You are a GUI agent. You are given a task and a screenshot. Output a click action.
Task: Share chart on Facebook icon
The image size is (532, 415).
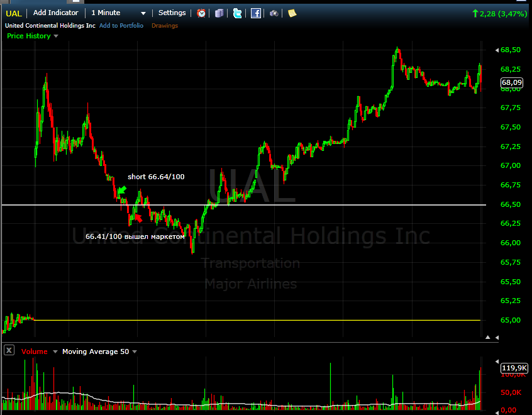coord(256,13)
